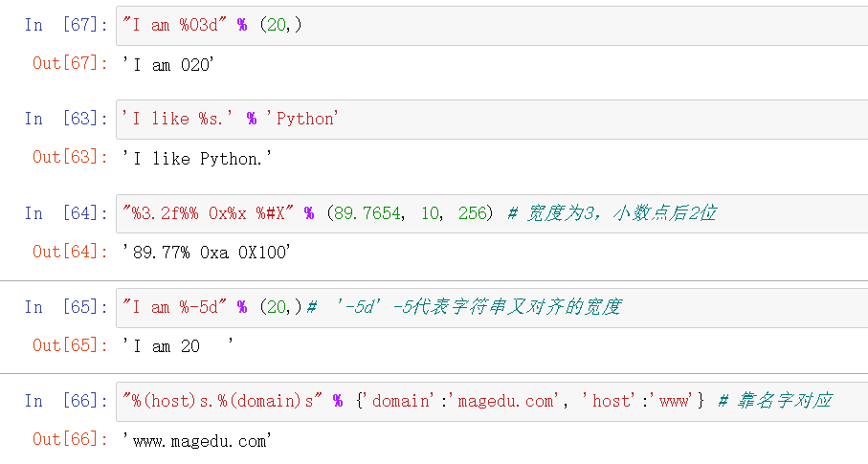Click the In [67] prompt label
Image resolution: width=868 pixels, height=464 pixels.
66,26
